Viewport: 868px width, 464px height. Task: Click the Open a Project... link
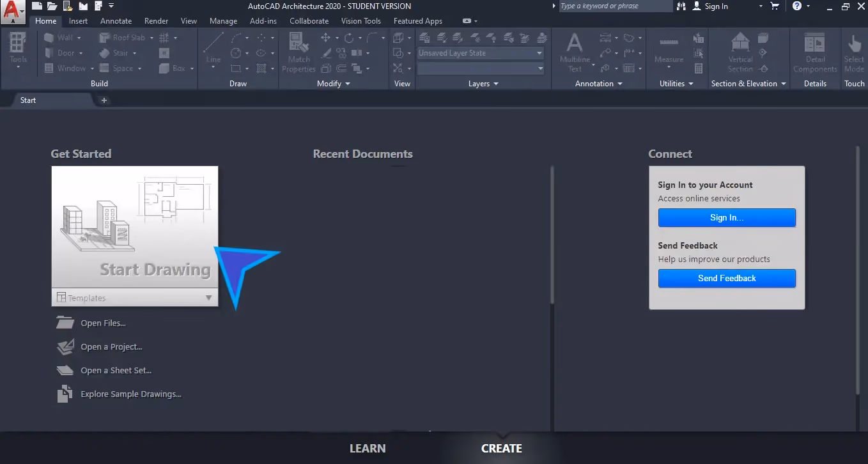pyautogui.click(x=111, y=347)
